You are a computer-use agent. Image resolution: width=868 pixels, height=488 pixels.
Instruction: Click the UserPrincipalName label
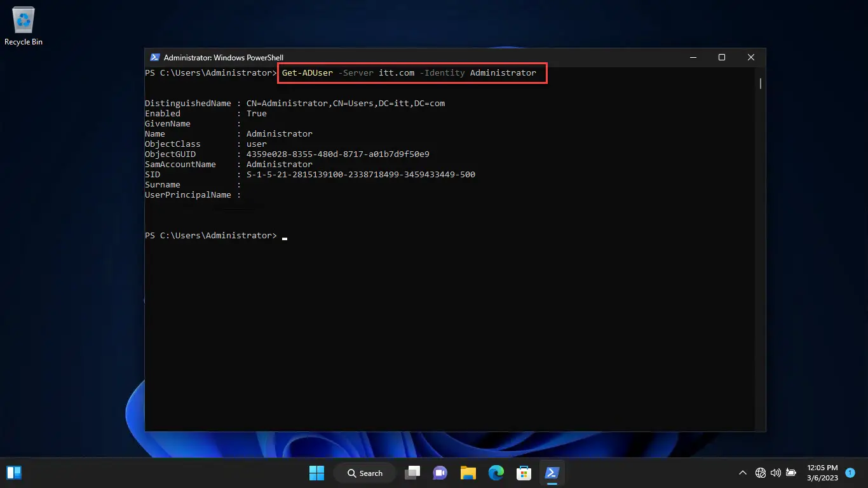188,195
